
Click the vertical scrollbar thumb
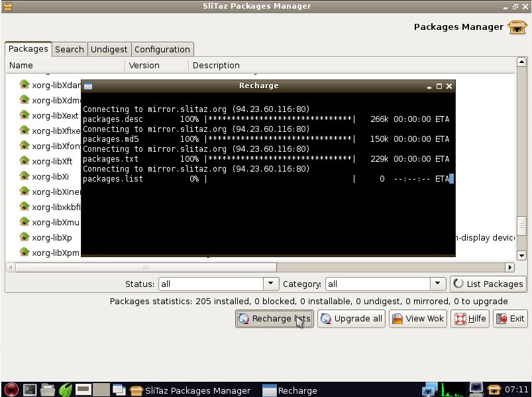pos(521,225)
